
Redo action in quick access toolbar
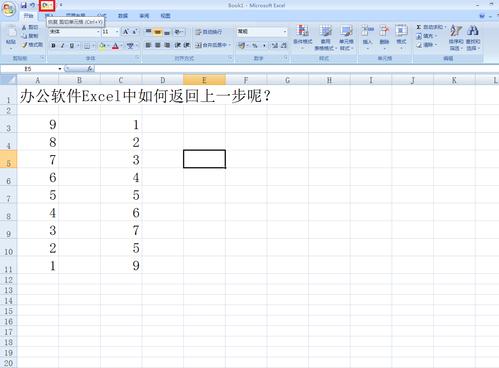tap(45, 5)
